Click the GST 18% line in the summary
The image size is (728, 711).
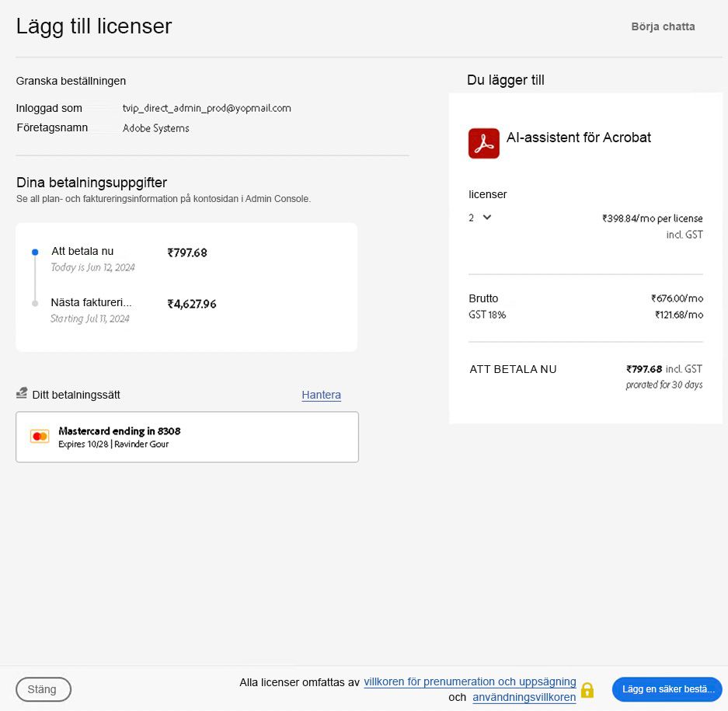487,315
